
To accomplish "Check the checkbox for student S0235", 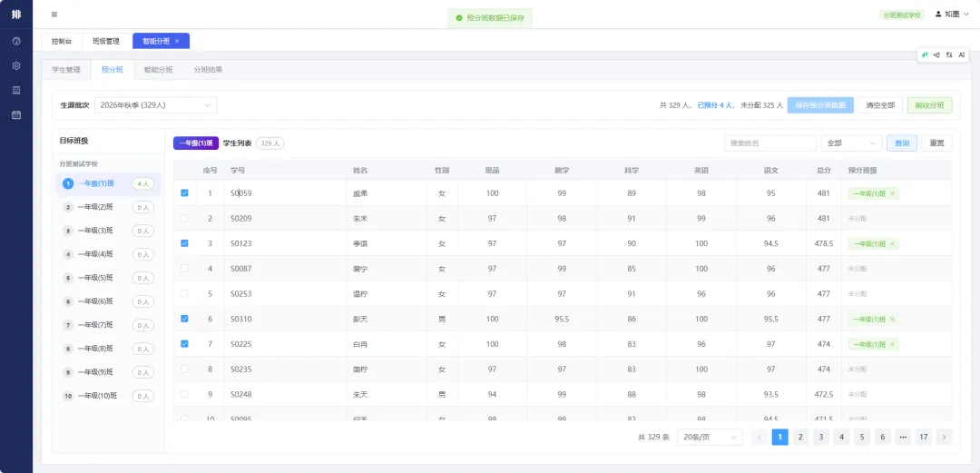I will point(184,370).
